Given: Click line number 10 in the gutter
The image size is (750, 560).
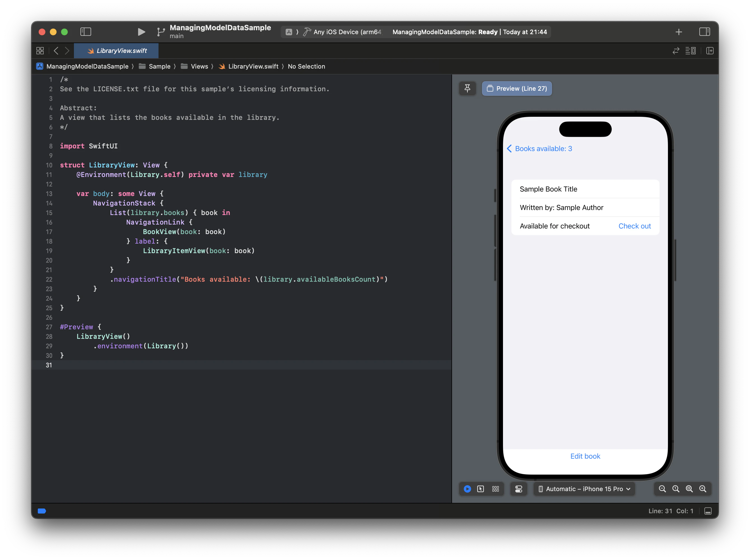Looking at the screenshot, I should point(49,165).
